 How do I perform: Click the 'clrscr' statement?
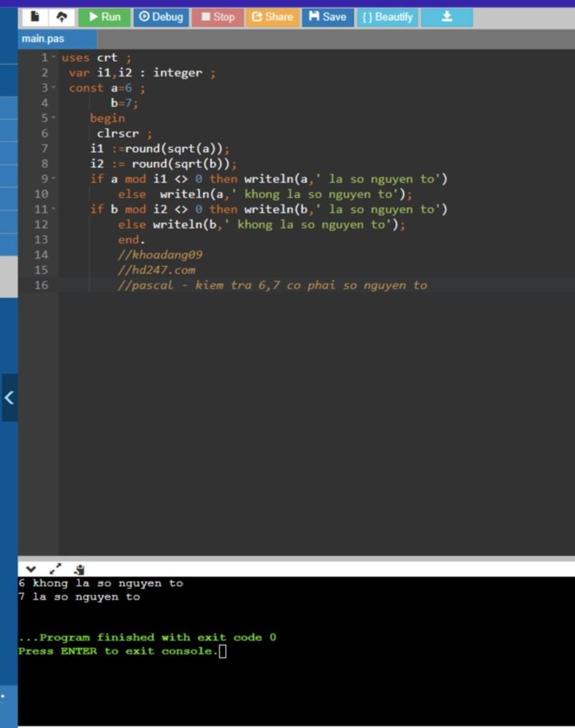pyautogui.click(x=124, y=134)
